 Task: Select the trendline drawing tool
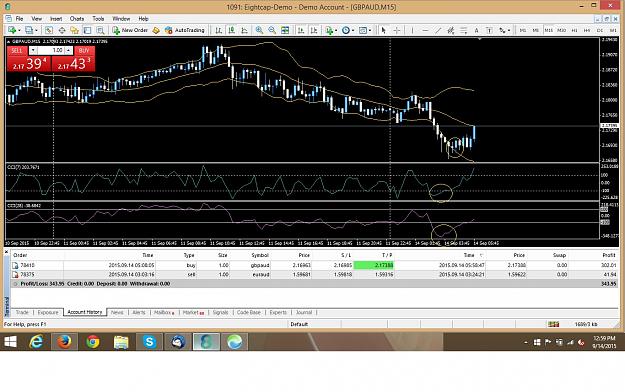pos(438,30)
